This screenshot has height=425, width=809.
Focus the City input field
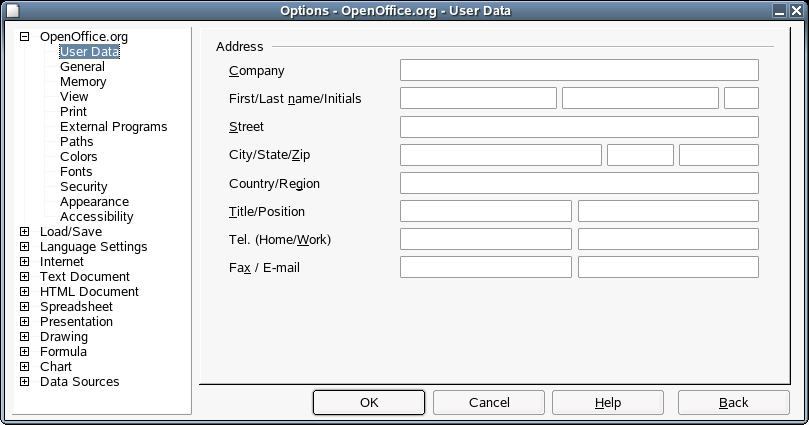tap(500, 155)
